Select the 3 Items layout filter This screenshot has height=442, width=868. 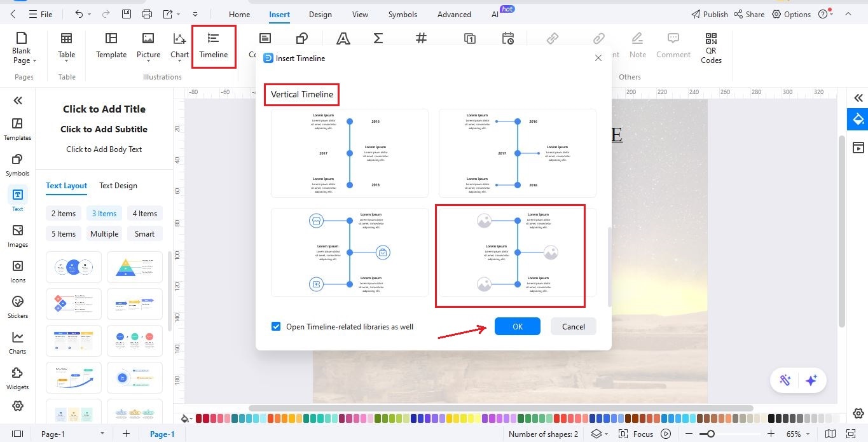coord(104,214)
